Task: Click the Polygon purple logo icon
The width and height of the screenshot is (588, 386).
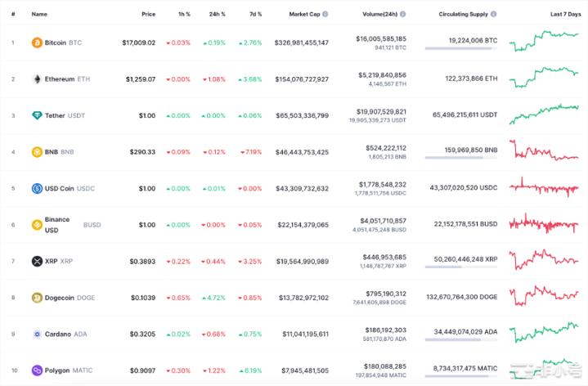Action: [x=37, y=370]
